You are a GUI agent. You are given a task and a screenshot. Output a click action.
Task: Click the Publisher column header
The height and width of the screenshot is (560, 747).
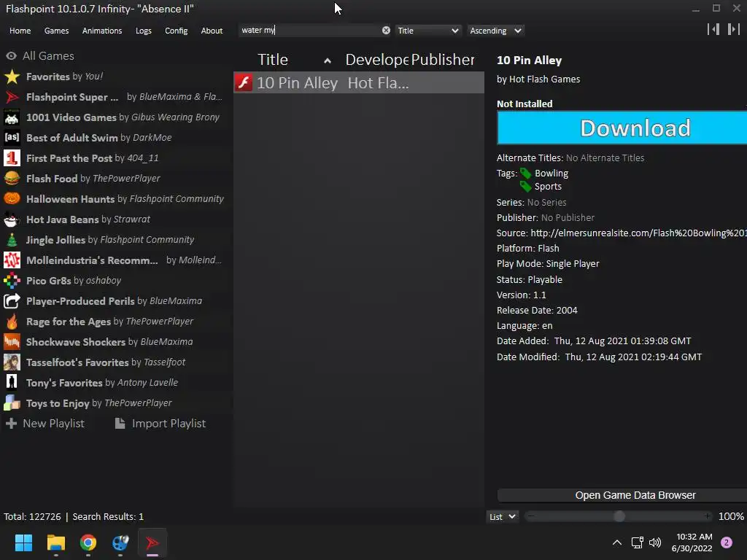[x=443, y=60]
